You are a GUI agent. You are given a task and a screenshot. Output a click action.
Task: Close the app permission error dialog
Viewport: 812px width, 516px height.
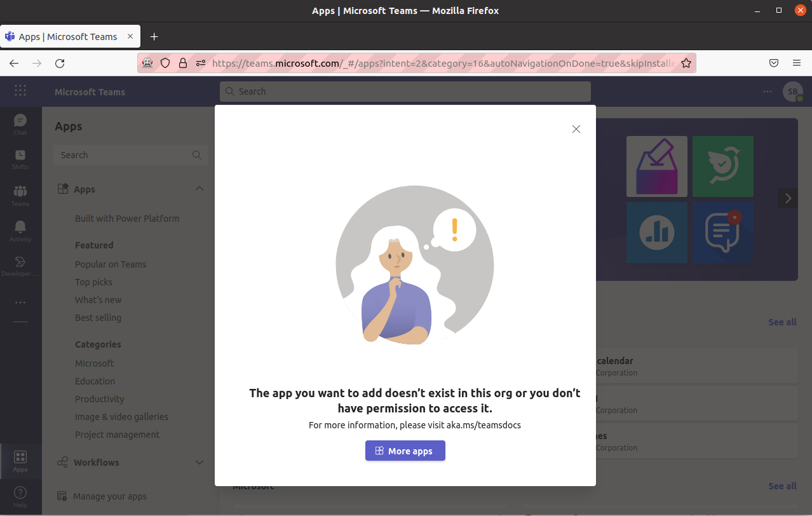point(576,129)
